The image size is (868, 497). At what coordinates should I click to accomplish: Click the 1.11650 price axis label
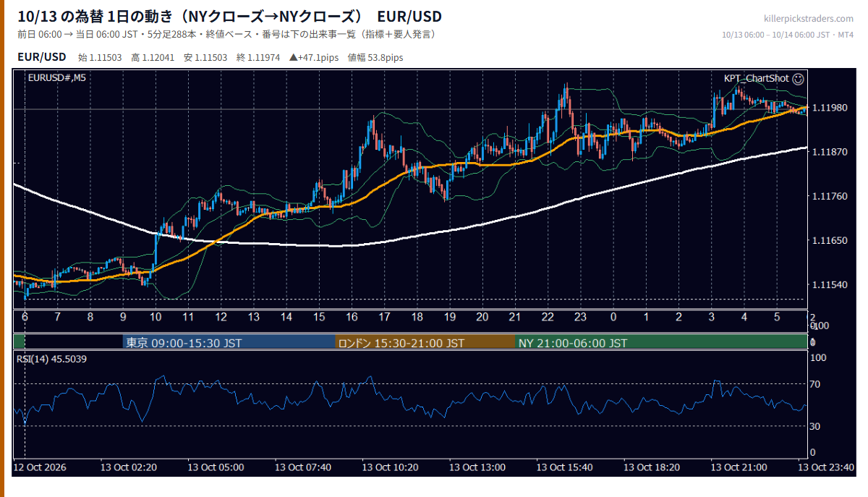click(830, 240)
